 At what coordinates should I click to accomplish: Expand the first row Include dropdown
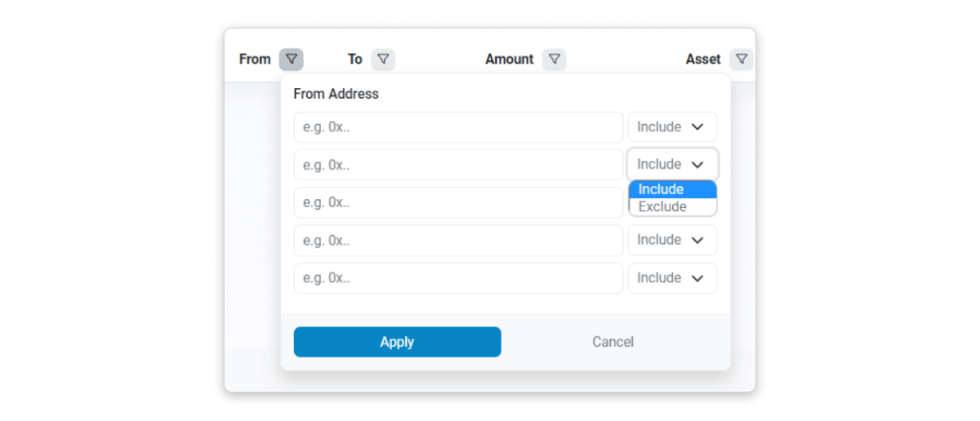(x=672, y=127)
